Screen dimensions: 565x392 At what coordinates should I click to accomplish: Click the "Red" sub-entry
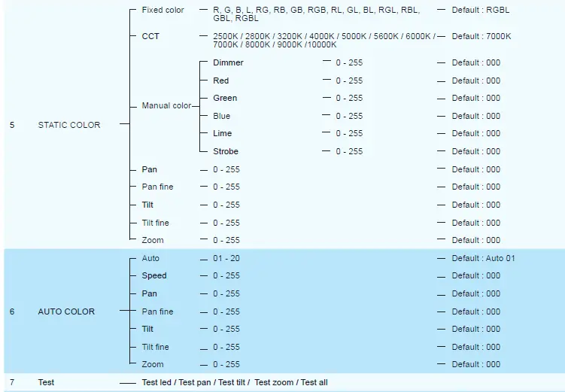pyautogui.click(x=221, y=81)
